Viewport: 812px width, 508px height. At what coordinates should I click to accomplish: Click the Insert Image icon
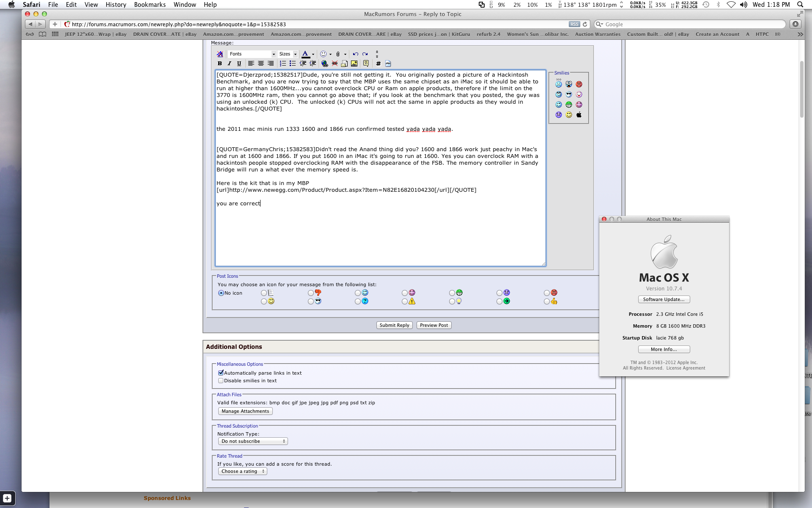pyautogui.click(x=354, y=63)
